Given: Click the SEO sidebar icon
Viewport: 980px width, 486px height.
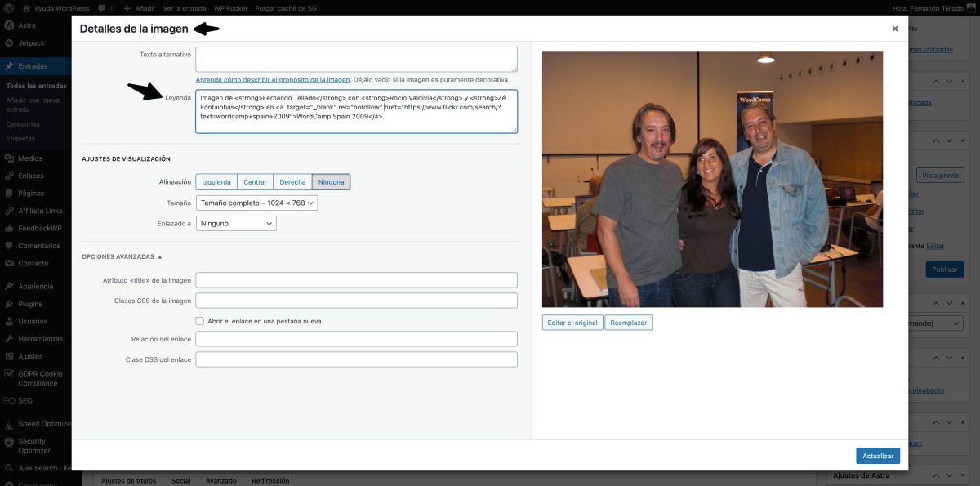Looking at the screenshot, I should tap(9, 400).
